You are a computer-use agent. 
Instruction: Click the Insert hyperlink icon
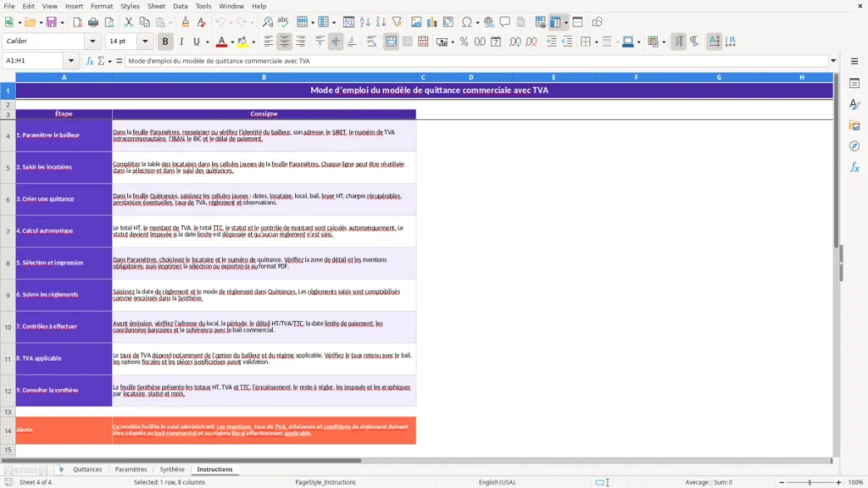489,22
